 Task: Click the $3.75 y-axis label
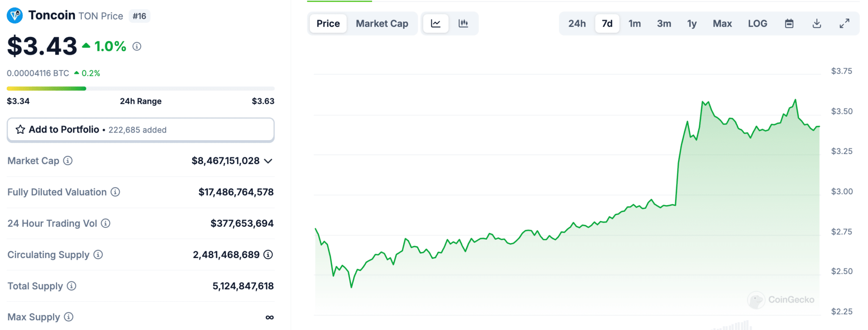(x=841, y=71)
